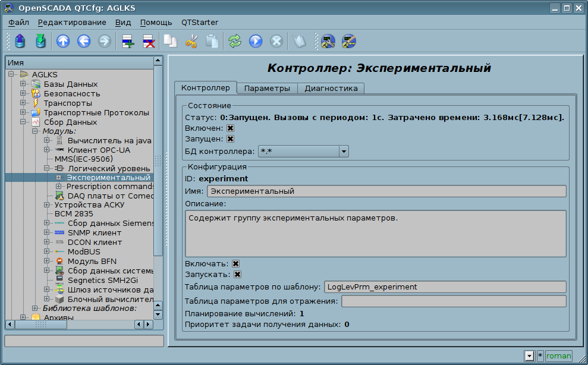The height and width of the screenshot is (365, 588).
Task: Navigate back with the left arrow icon
Action: click(x=84, y=41)
